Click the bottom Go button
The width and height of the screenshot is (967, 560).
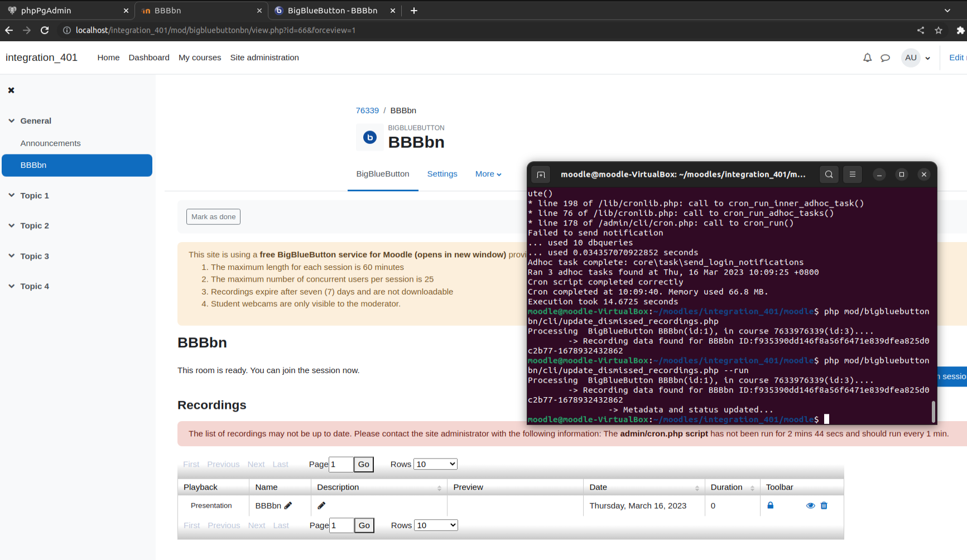(364, 525)
